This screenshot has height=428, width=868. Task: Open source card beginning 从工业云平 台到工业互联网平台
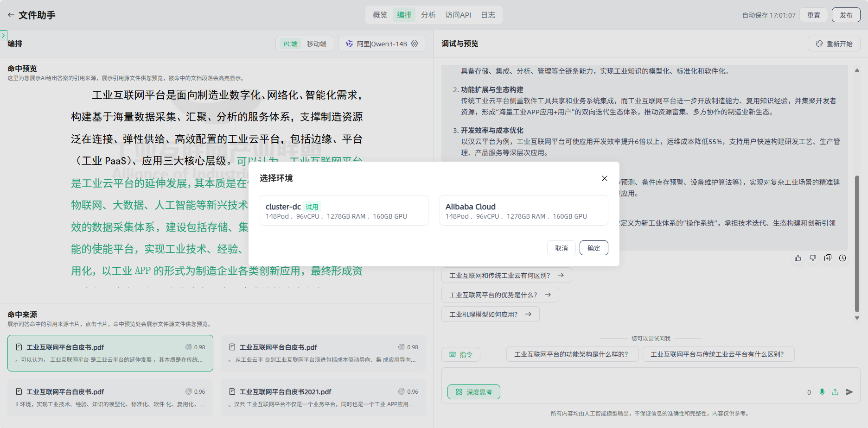[x=323, y=353]
